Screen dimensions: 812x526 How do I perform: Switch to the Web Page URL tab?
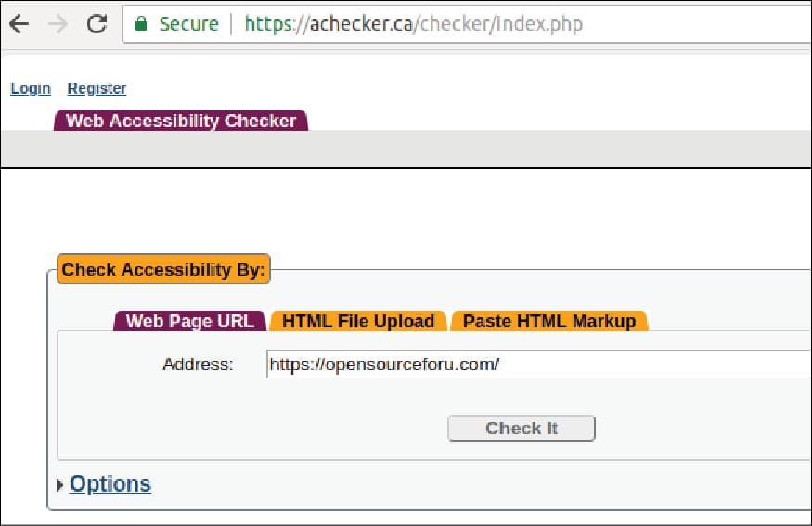coord(189,321)
